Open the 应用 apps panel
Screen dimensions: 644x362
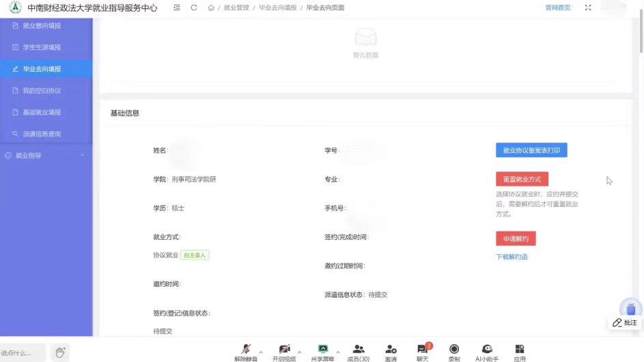520,352
